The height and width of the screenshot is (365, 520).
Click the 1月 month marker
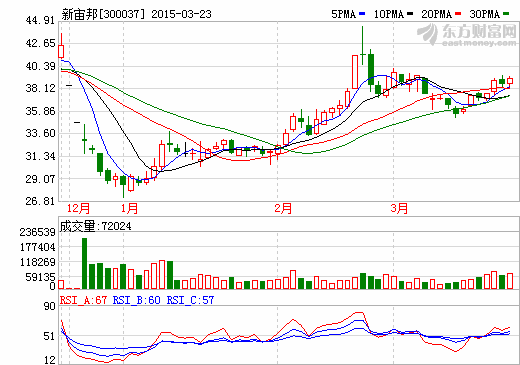tap(129, 209)
